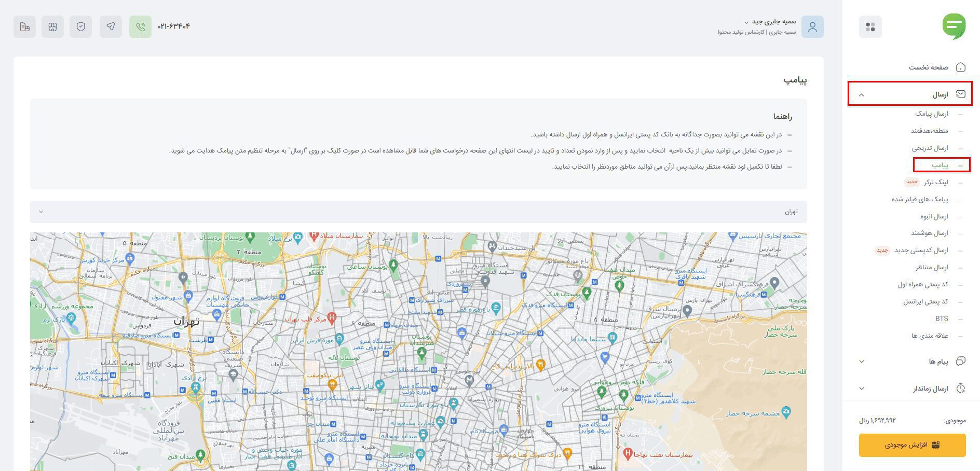Select پیامپ menu item

(x=940, y=165)
